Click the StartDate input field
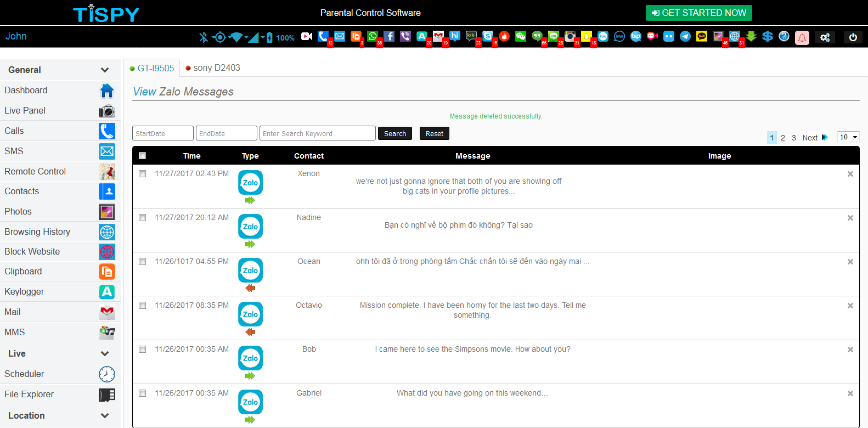 [163, 133]
